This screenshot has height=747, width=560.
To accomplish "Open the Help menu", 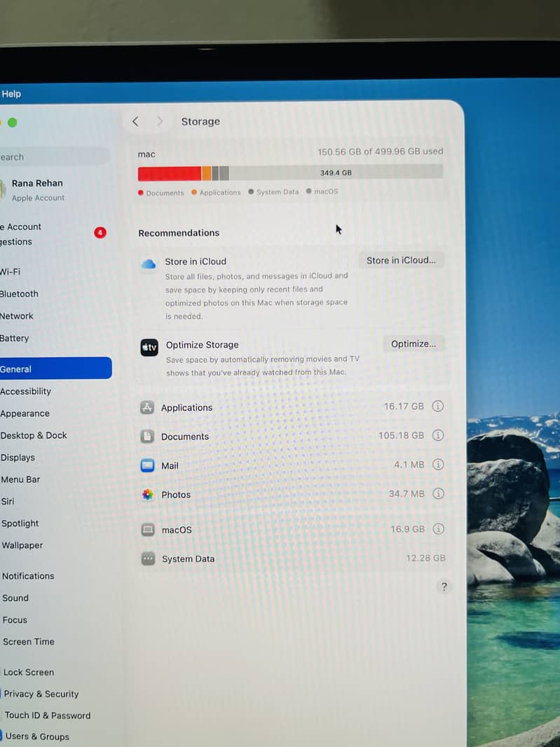I will coord(11,94).
